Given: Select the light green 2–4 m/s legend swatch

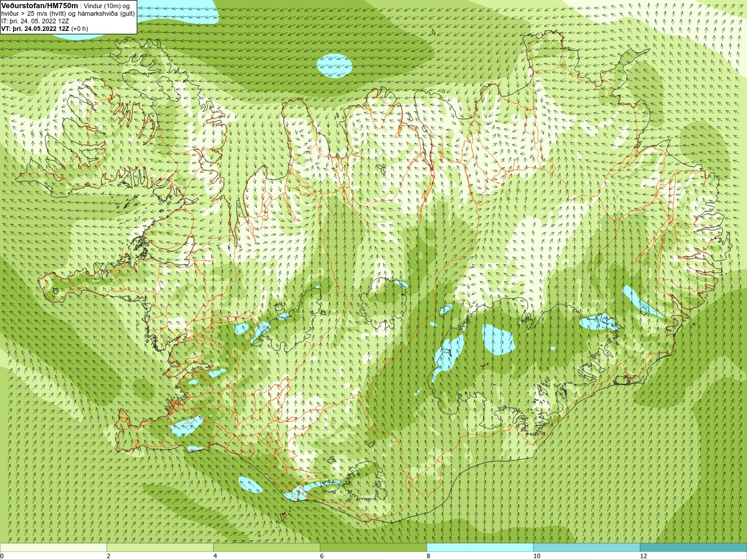Looking at the screenshot, I should tap(160, 548).
